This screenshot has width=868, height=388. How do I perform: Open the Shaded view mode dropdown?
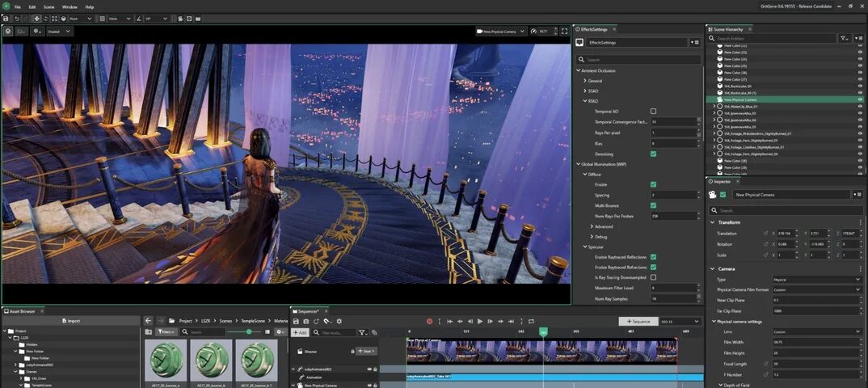coord(59,32)
